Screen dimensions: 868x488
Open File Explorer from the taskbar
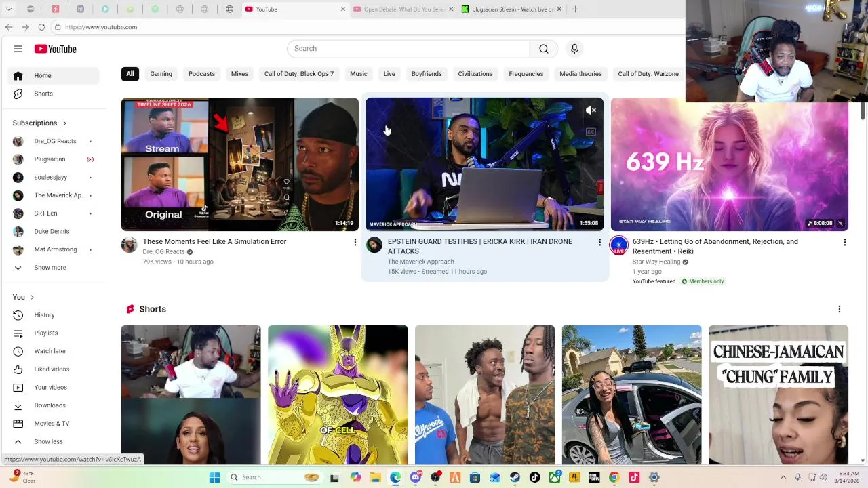pyautogui.click(x=375, y=477)
